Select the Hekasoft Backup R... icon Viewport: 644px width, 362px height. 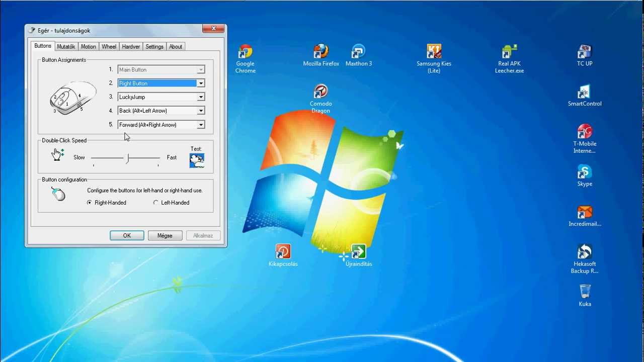(x=585, y=259)
